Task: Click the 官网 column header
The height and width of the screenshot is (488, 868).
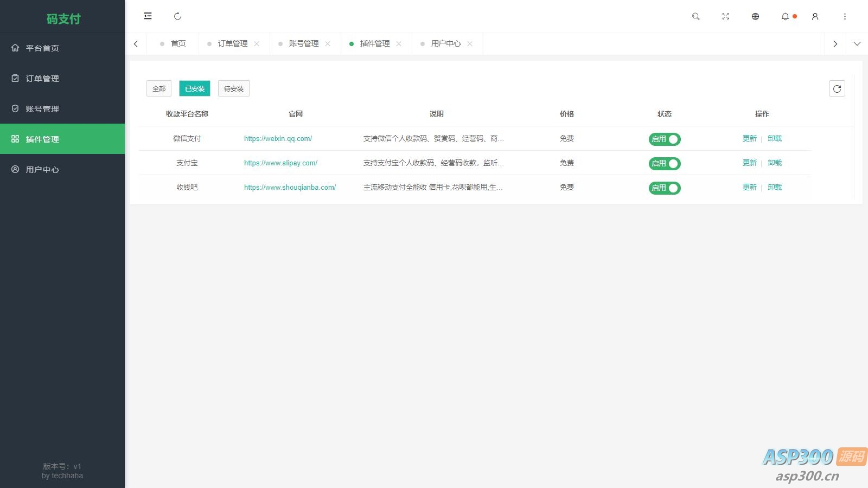Action: [x=296, y=114]
